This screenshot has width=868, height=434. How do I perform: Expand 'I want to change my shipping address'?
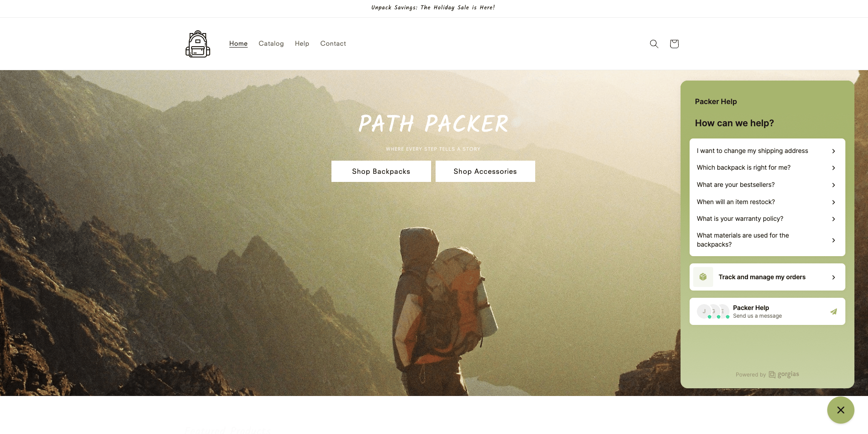coord(767,151)
